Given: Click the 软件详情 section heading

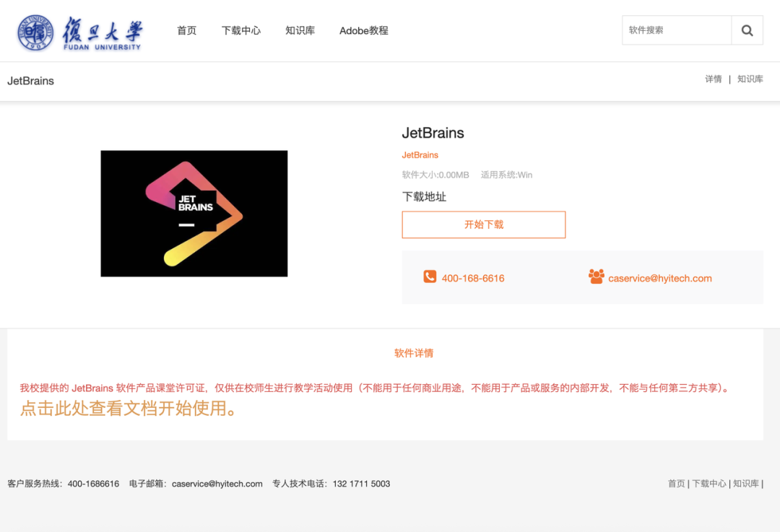Looking at the screenshot, I should 414,353.
